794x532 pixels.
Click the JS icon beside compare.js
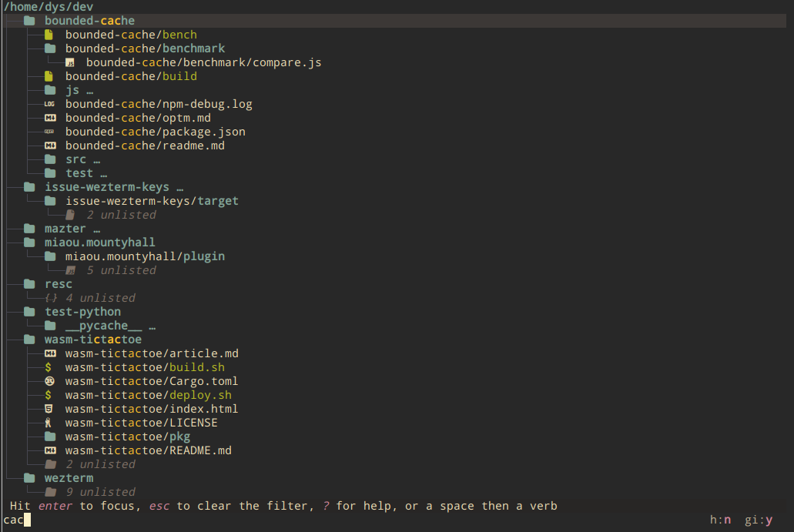coord(70,62)
